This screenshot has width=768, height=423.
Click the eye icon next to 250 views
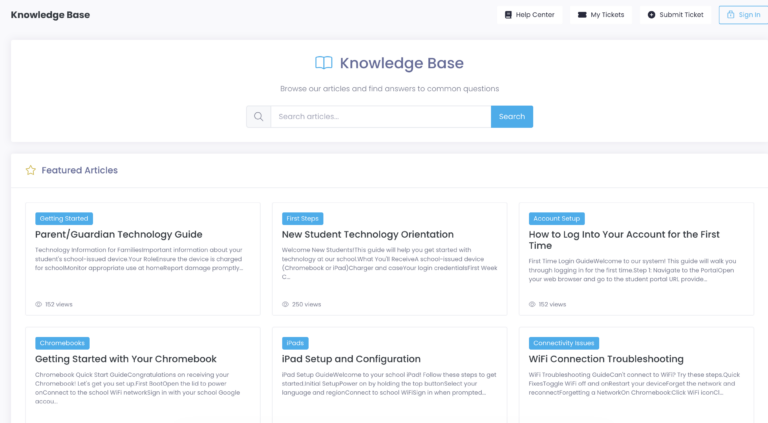(x=285, y=304)
